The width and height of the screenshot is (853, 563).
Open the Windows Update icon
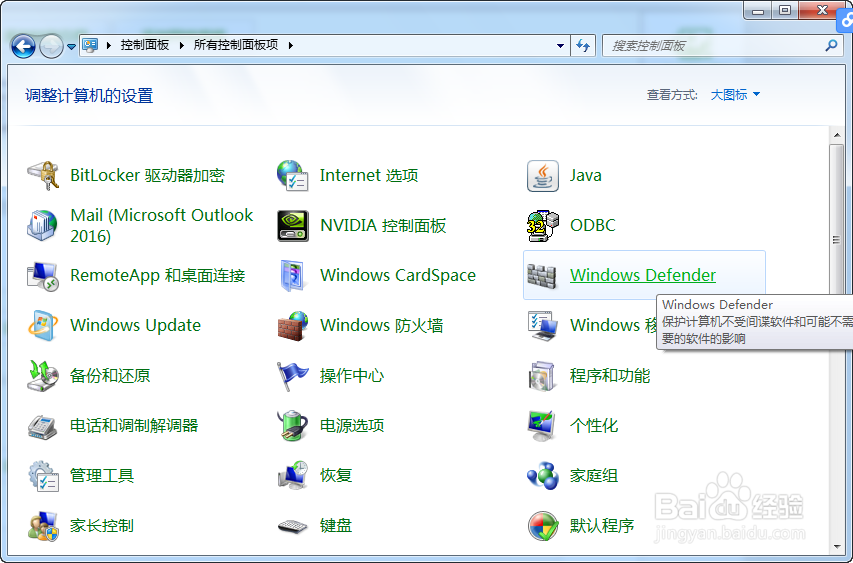tap(43, 326)
